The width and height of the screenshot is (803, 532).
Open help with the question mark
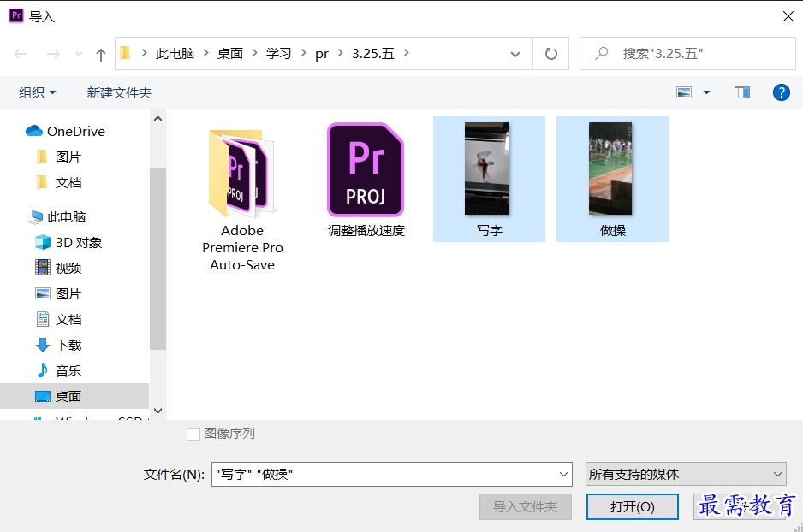pos(781,92)
